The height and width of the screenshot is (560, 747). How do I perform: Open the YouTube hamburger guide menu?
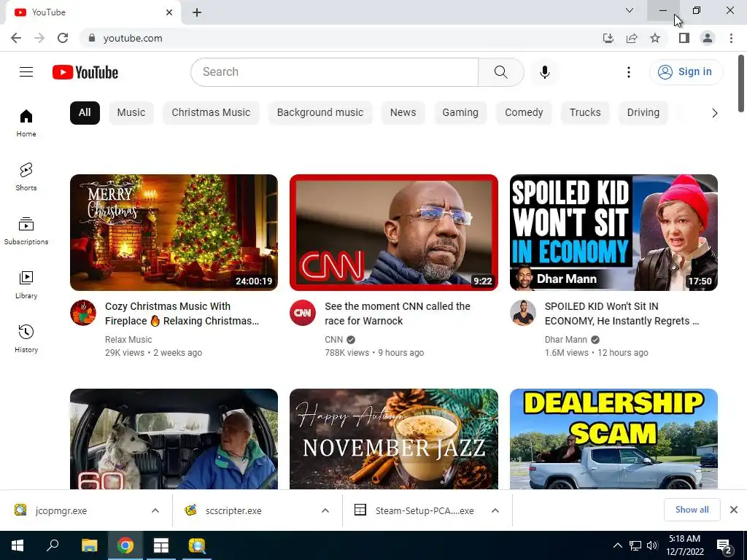point(26,72)
